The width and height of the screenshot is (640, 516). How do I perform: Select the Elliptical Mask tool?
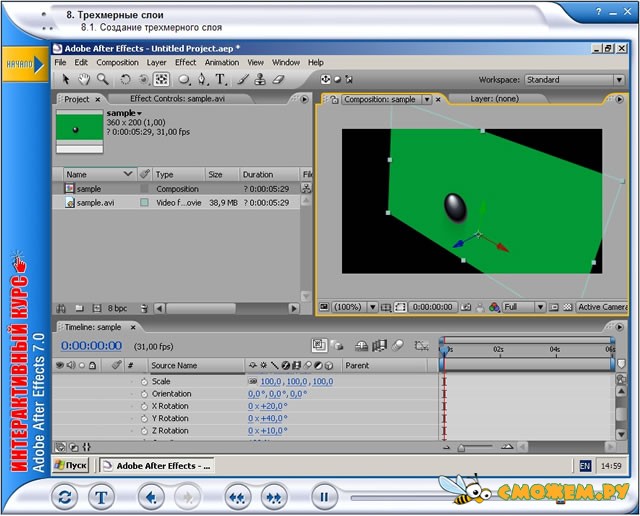click(x=184, y=79)
